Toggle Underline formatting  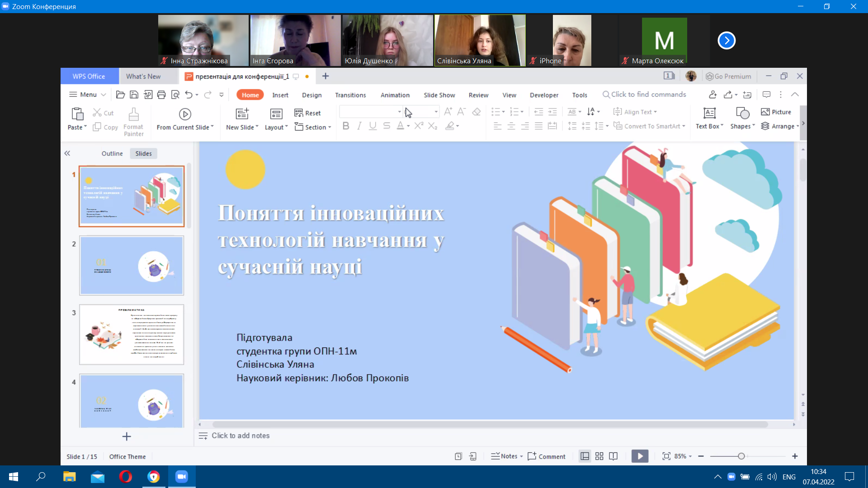pyautogui.click(x=373, y=126)
